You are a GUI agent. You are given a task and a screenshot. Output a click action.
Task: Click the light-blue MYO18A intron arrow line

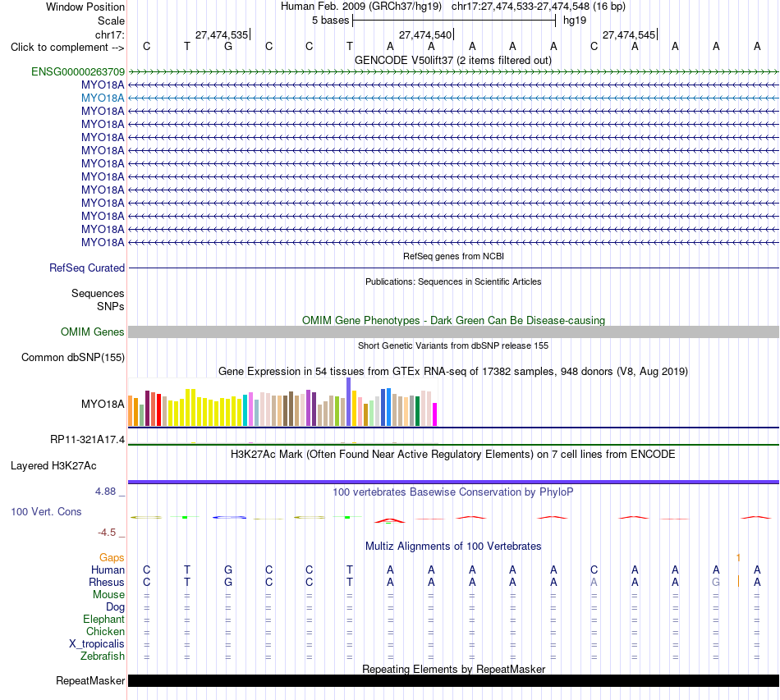pos(454,98)
